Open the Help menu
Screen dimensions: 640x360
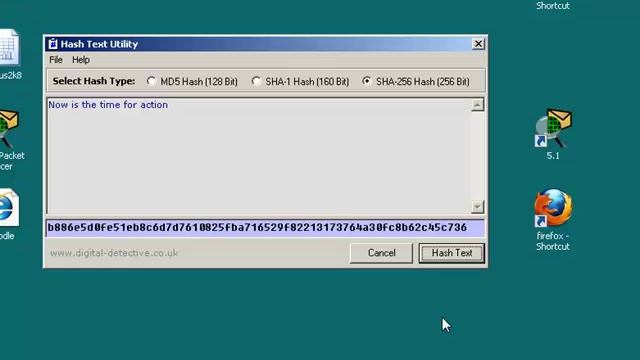81,60
